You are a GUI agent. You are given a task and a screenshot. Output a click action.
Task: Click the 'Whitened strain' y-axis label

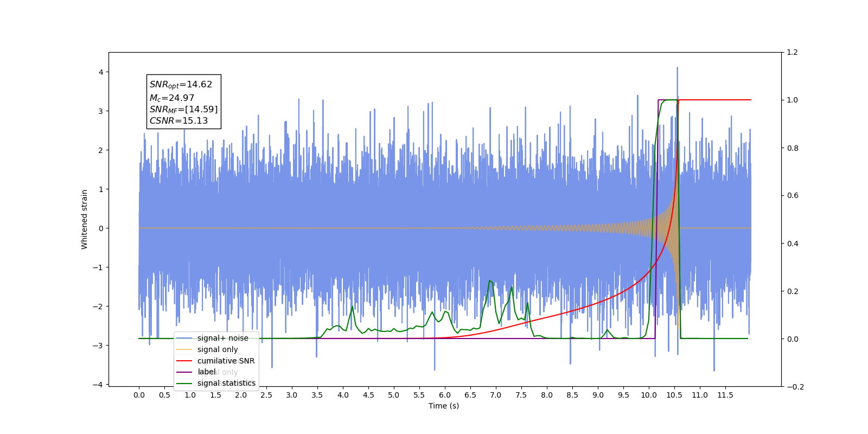click(85, 219)
